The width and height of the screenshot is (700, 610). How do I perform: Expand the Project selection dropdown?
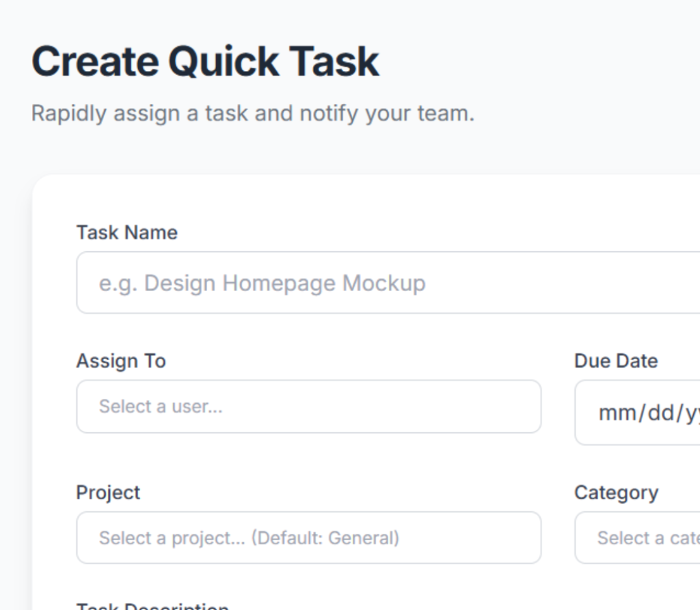click(308, 538)
